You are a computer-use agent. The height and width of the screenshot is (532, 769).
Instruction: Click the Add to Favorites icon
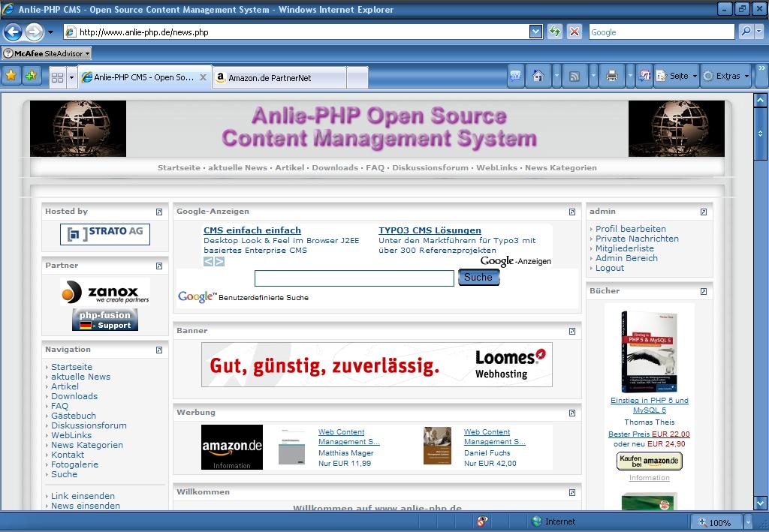[x=31, y=76]
